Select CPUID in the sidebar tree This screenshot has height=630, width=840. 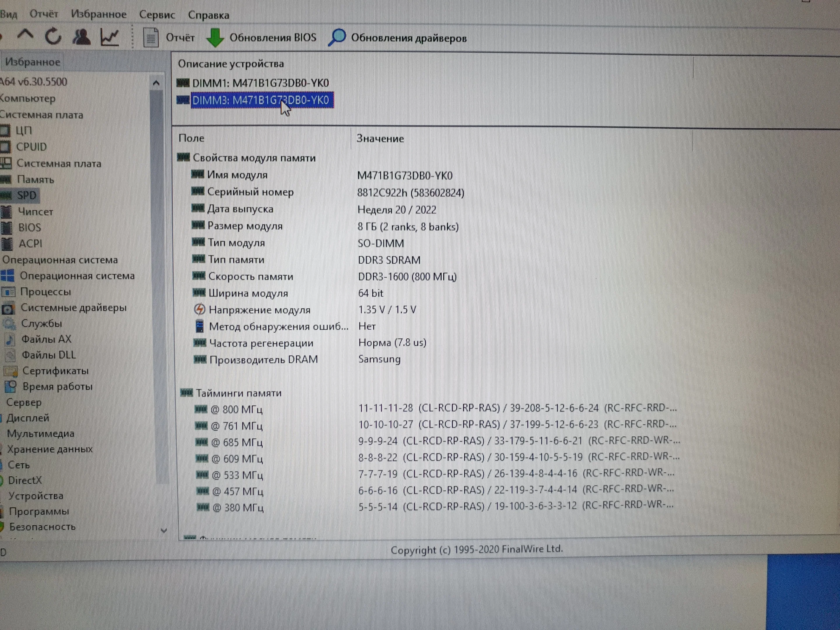[31, 147]
